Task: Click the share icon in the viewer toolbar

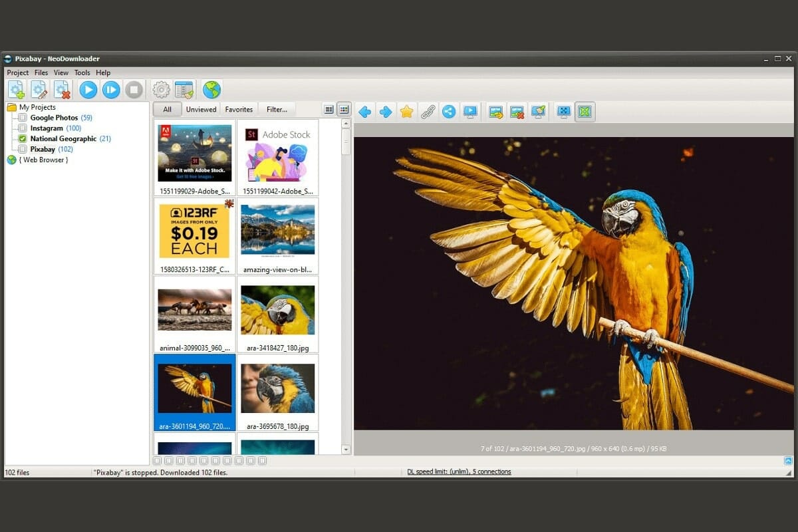Action: [x=449, y=112]
